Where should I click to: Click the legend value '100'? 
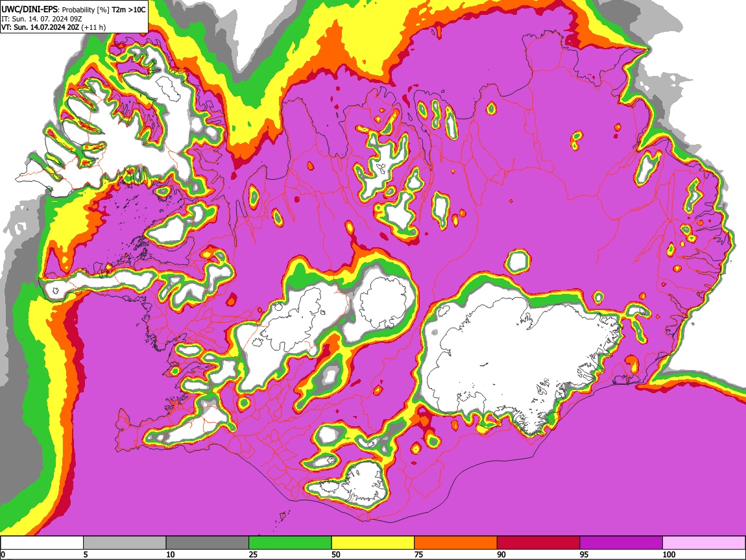pyautogui.click(x=669, y=554)
